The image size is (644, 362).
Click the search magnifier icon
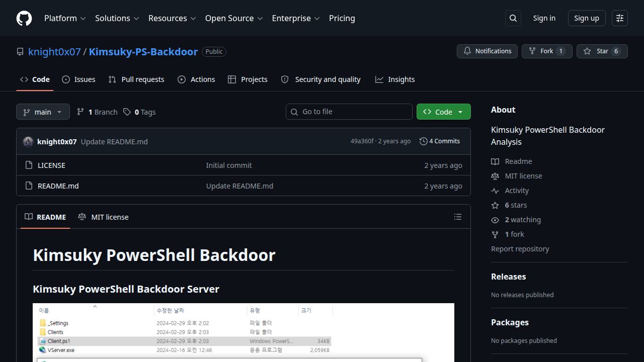[x=513, y=18]
